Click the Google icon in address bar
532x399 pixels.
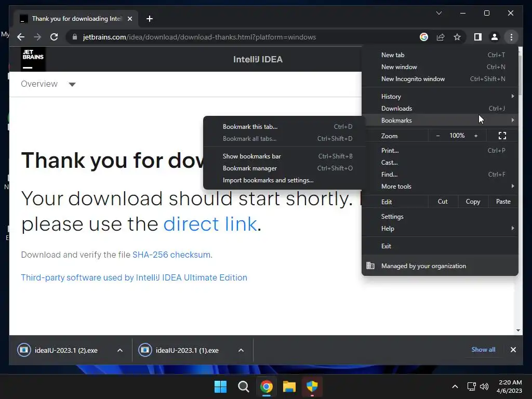[x=424, y=37]
